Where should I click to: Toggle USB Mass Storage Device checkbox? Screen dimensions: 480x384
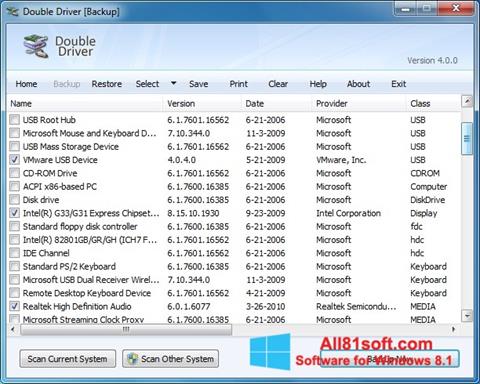(15, 146)
